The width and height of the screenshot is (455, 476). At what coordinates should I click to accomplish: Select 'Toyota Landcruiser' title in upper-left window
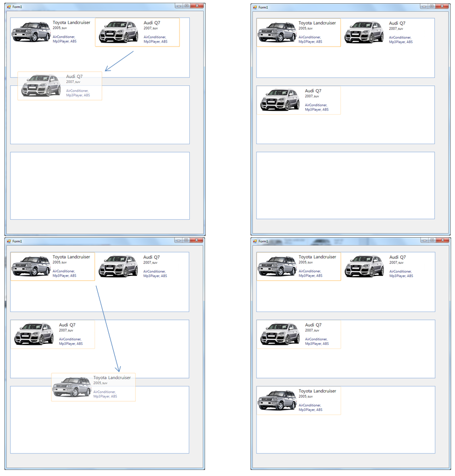pyautogui.click(x=72, y=22)
